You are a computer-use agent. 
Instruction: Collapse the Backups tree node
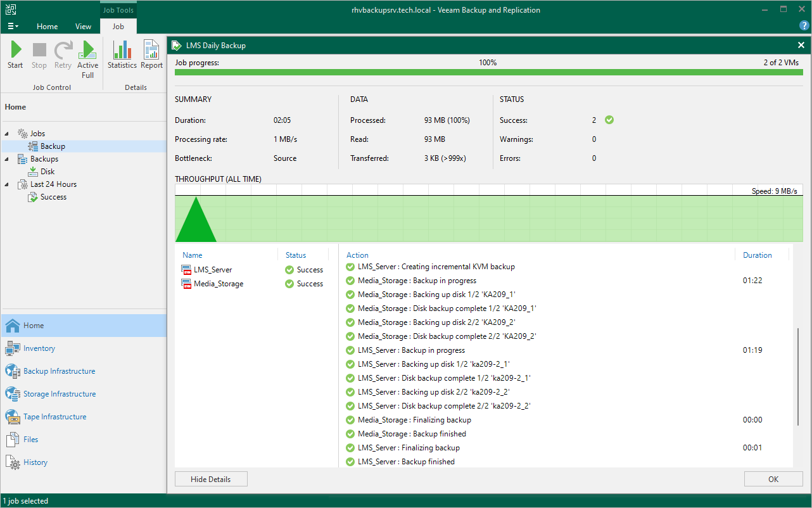click(7, 159)
